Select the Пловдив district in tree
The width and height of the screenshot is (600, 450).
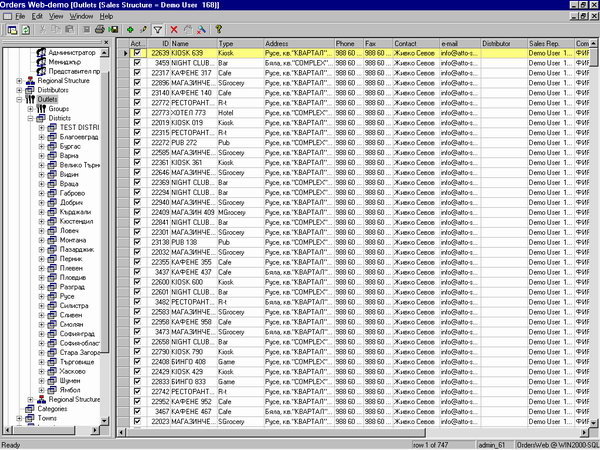coord(73,277)
